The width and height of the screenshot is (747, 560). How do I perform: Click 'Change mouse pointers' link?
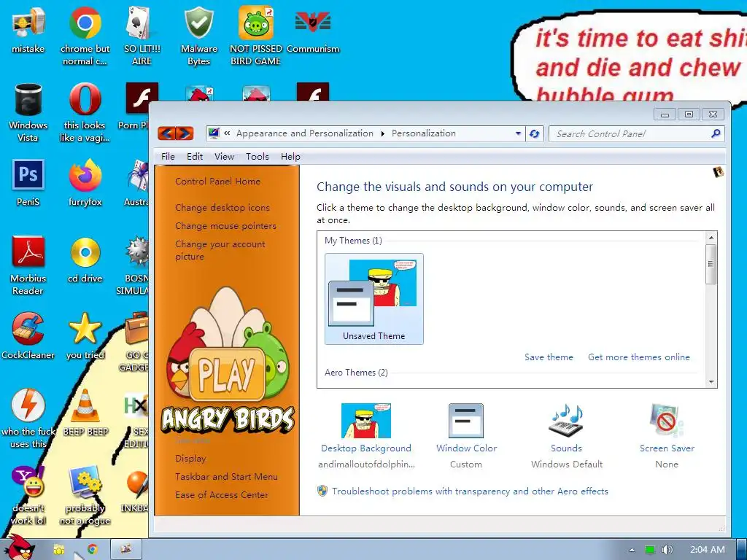pyautogui.click(x=226, y=226)
